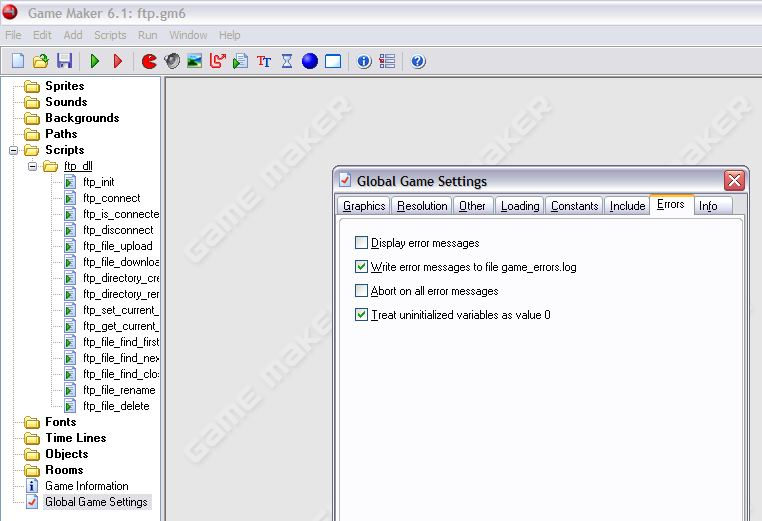Open the Scripts menu
Image resolution: width=762 pixels, height=521 pixels.
click(110, 35)
